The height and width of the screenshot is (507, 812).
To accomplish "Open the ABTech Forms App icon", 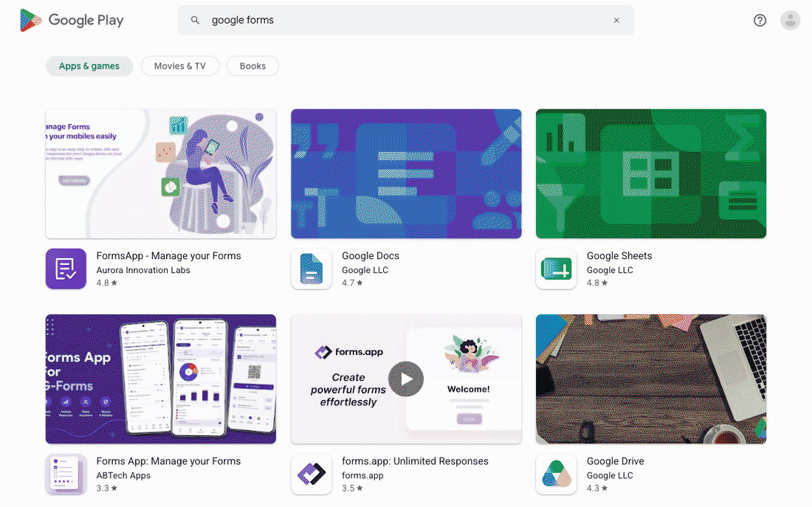I will point(66,475).
